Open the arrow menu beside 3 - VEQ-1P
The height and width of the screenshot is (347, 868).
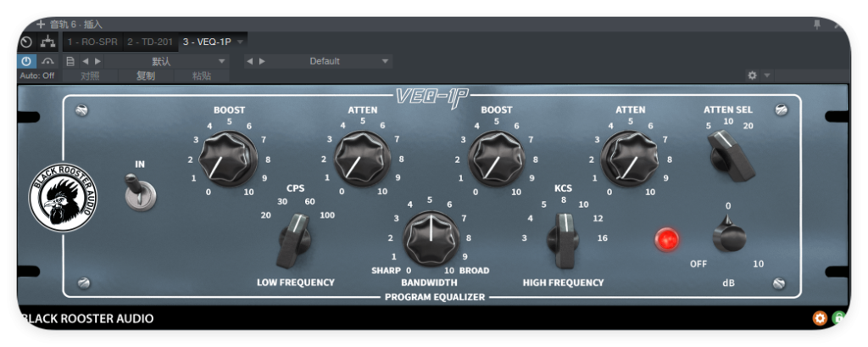pyautogui.click(x=240, y=42)
